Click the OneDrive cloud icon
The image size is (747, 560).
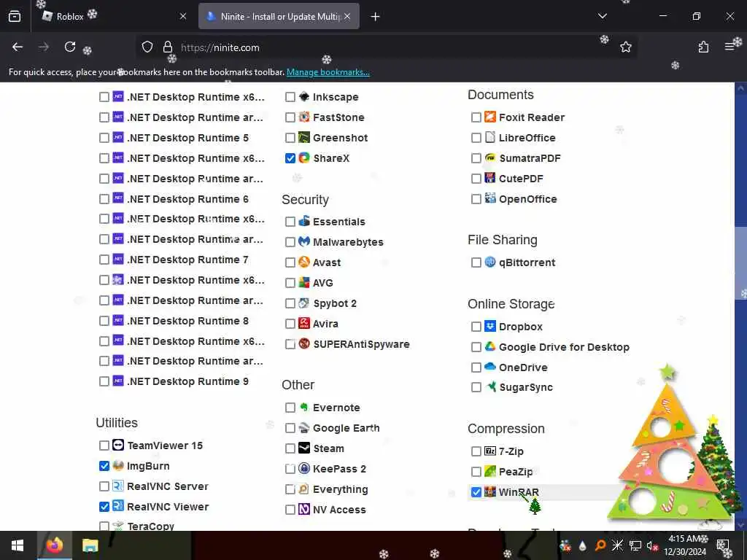click(x=490, y=367)
